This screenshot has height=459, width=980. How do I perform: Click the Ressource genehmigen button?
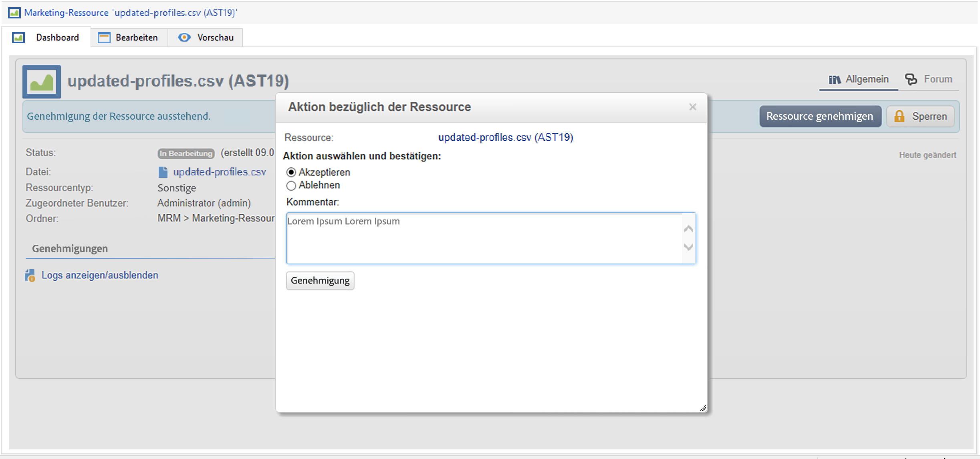(x=820, y=116)
